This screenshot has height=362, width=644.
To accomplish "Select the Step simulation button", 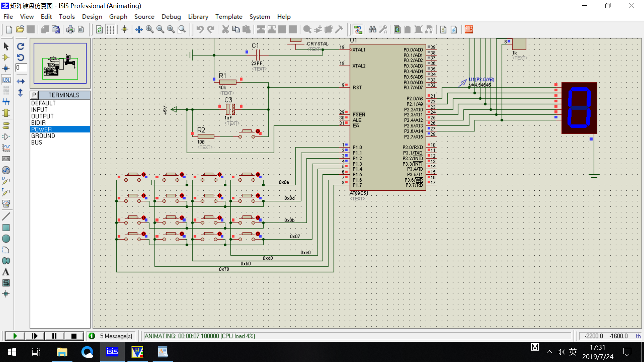I will coord(34,337).
